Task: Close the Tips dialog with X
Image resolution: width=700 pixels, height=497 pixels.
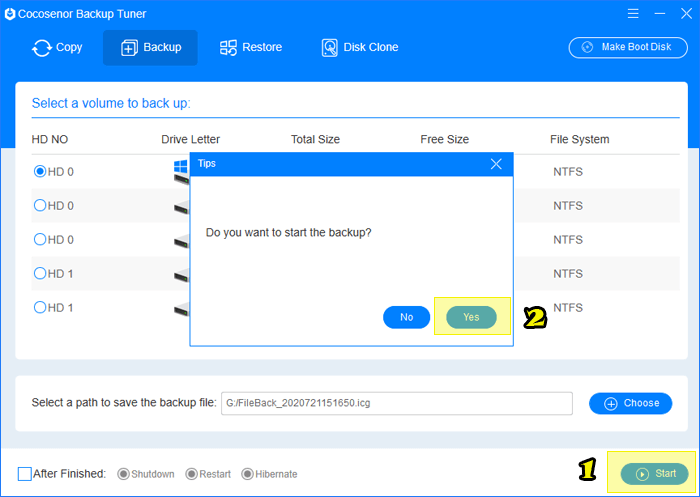Action: coord(496,164)
